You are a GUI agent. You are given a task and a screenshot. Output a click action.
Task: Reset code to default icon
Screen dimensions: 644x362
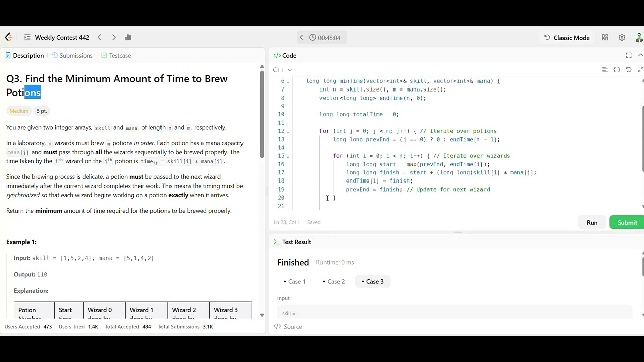tap(629, 70)
